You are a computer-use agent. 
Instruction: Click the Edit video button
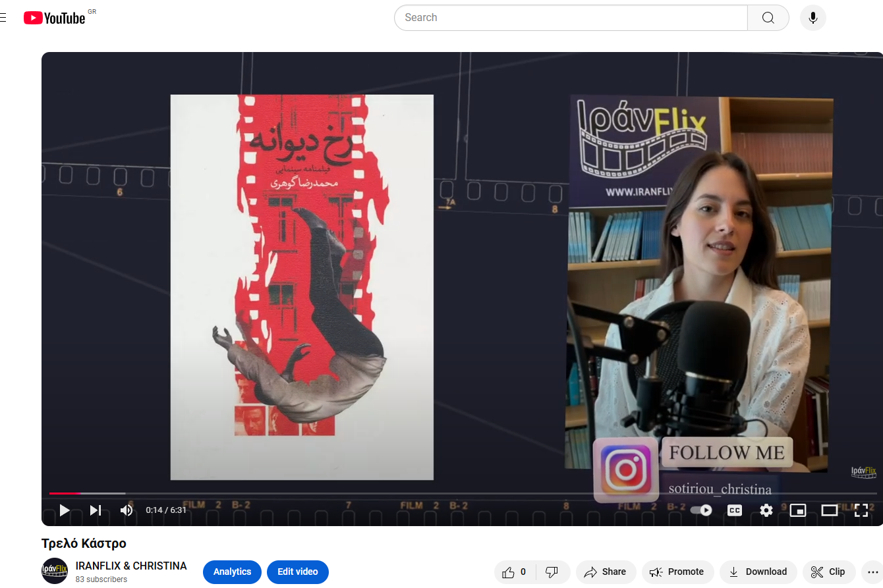pos(298,572)
